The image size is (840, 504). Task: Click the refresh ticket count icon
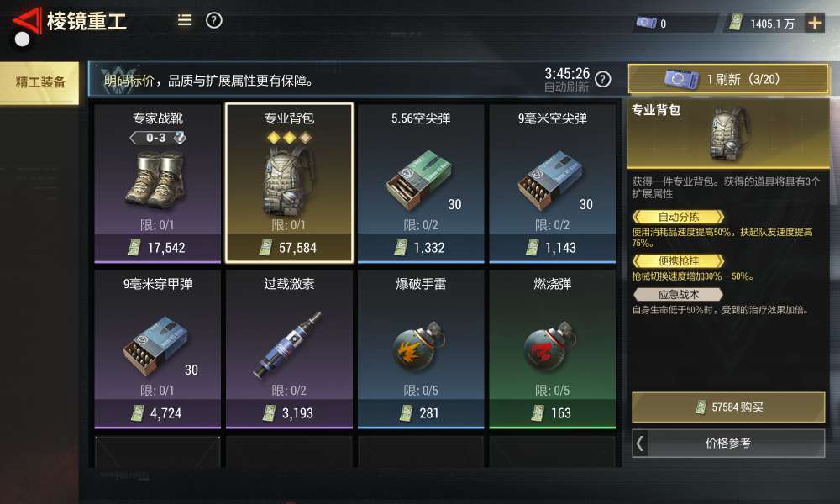coord(647,23)
